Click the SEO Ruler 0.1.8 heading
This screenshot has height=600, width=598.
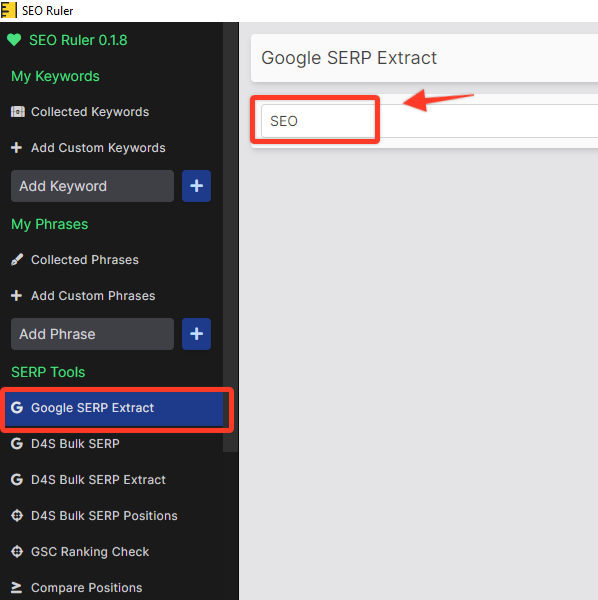(x=78, y=40)
